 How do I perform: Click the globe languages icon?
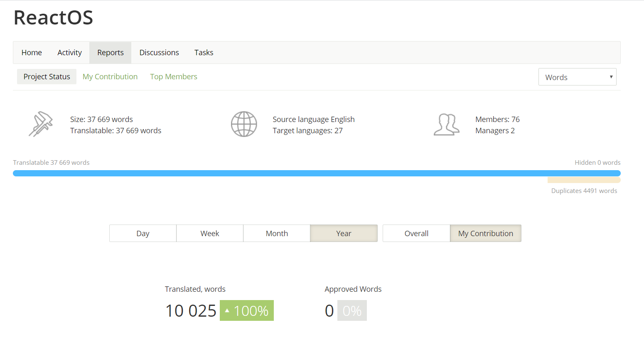pos(244,124)
